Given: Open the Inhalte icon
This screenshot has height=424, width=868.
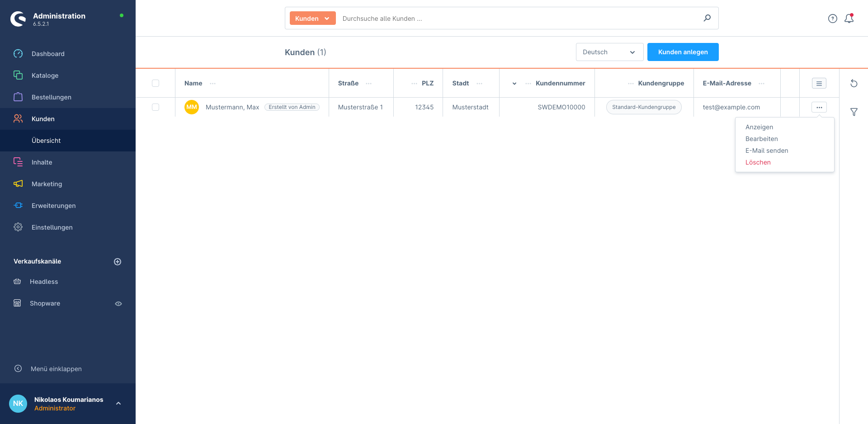Looking at the screenshot, I should tap(18, 162).
